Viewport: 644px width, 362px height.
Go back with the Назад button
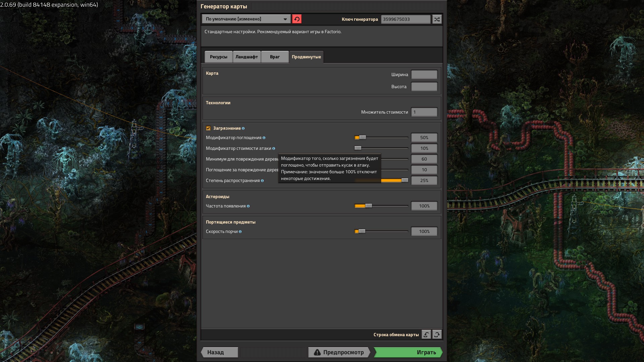tap(219, 352)
